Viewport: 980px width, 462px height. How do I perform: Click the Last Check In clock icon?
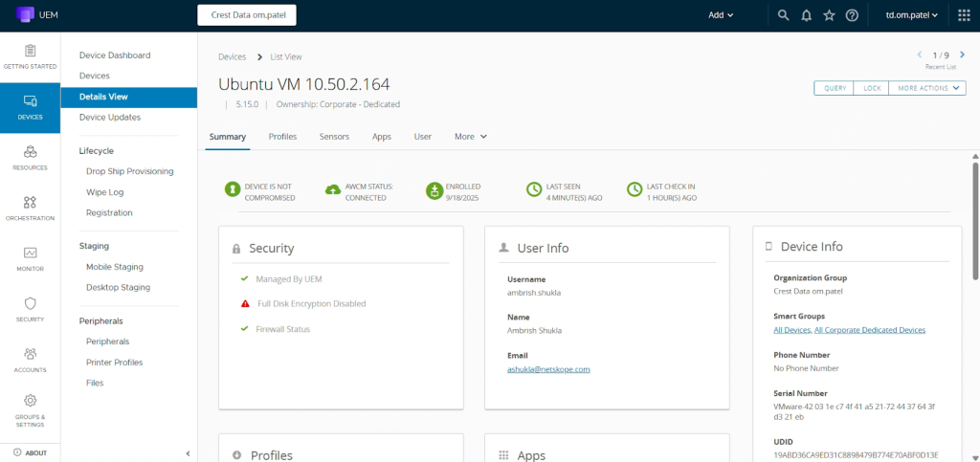635,189
